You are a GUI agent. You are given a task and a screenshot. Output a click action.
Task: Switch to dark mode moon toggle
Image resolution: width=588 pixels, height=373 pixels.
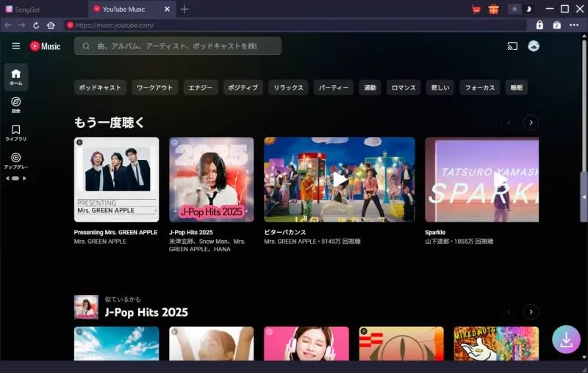tap(527, 9)
